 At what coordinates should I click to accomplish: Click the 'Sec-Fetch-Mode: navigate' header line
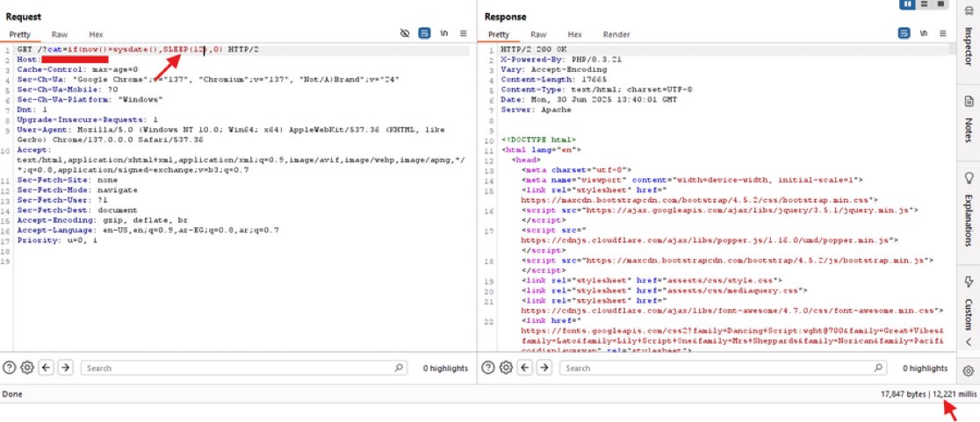coord(77,190)
